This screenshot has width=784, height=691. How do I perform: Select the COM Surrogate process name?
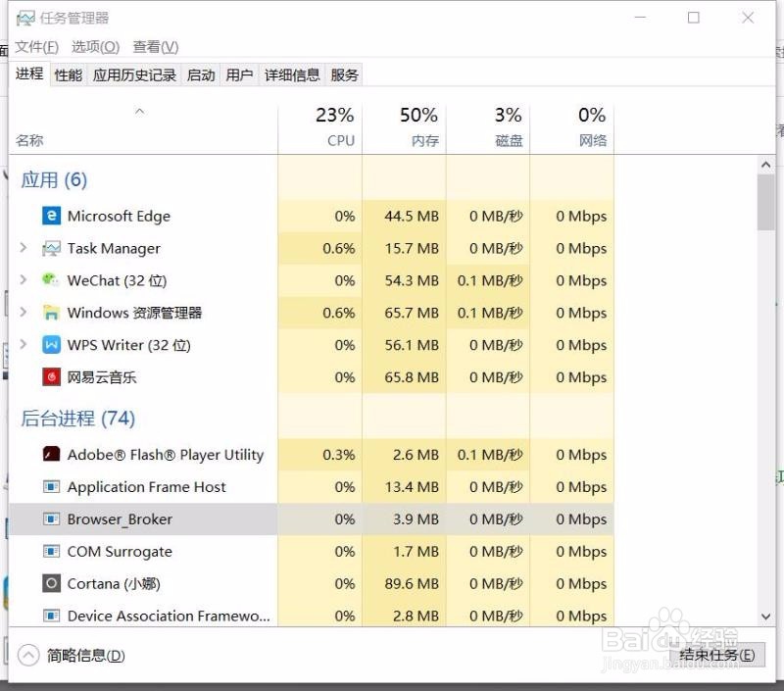pyautogui.click(x=120, y=552)
